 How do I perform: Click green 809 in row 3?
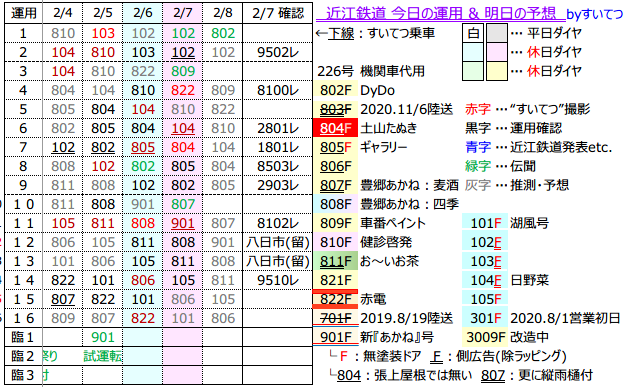(183, 72)
